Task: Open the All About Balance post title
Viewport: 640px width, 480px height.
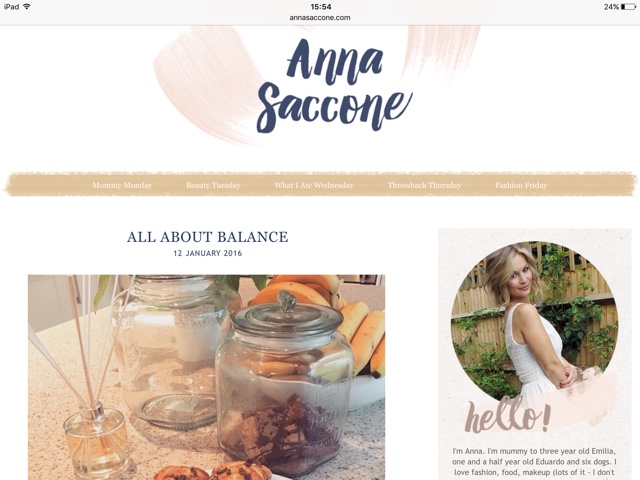Action: click(207, 237)
